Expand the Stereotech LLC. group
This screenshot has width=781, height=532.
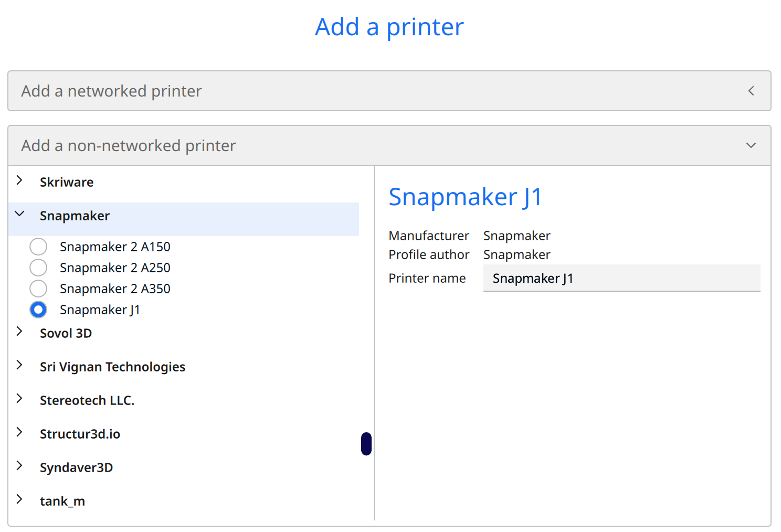(x=19, y=399)
